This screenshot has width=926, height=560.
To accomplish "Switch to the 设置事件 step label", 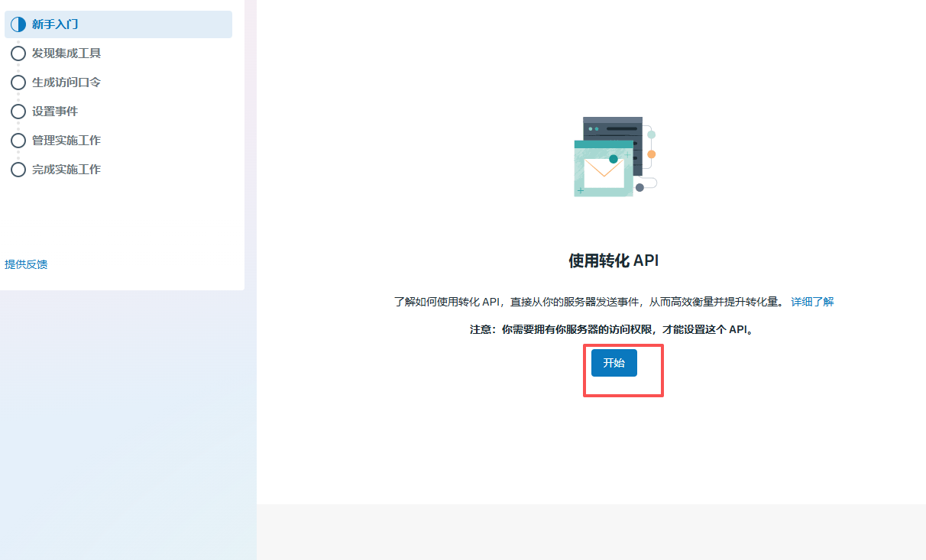I will 55,112.
